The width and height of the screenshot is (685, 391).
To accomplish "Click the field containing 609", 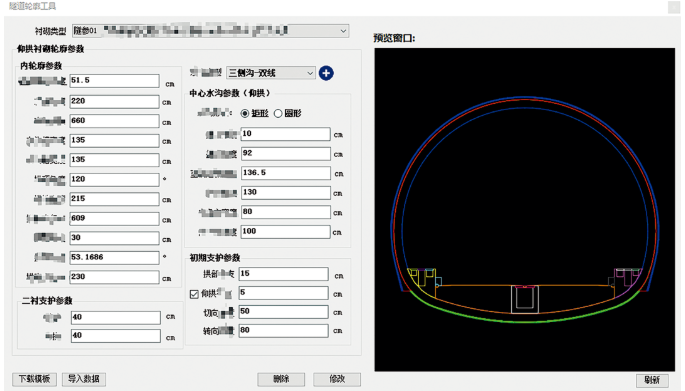I will pyautogui.click(x=114, y=218).
